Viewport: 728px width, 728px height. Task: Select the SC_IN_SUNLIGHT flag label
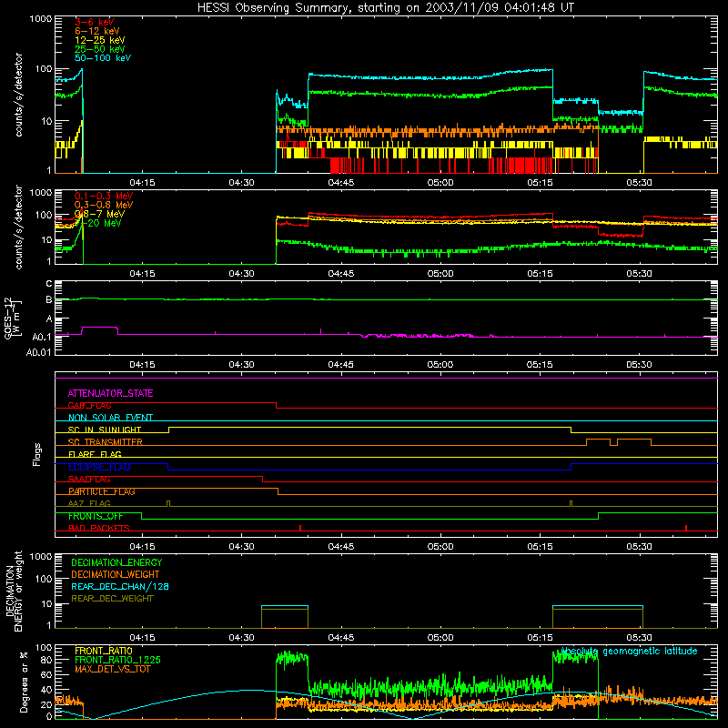[105, 430]
